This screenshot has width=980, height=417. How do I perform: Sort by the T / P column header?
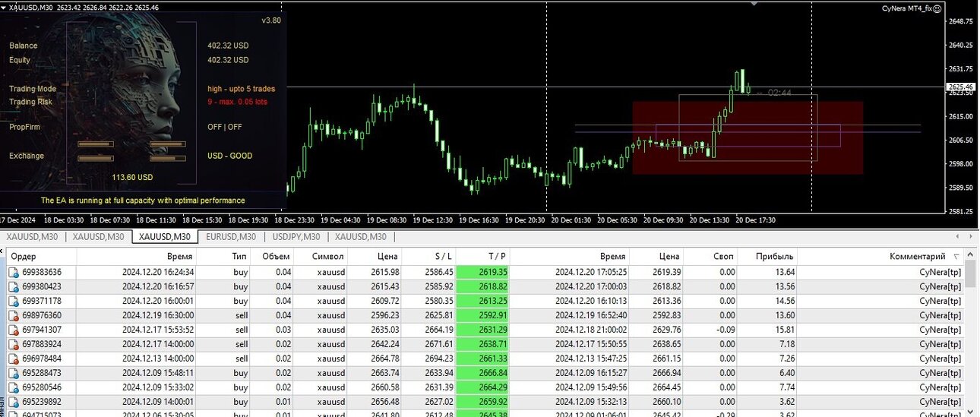[496, 257]
